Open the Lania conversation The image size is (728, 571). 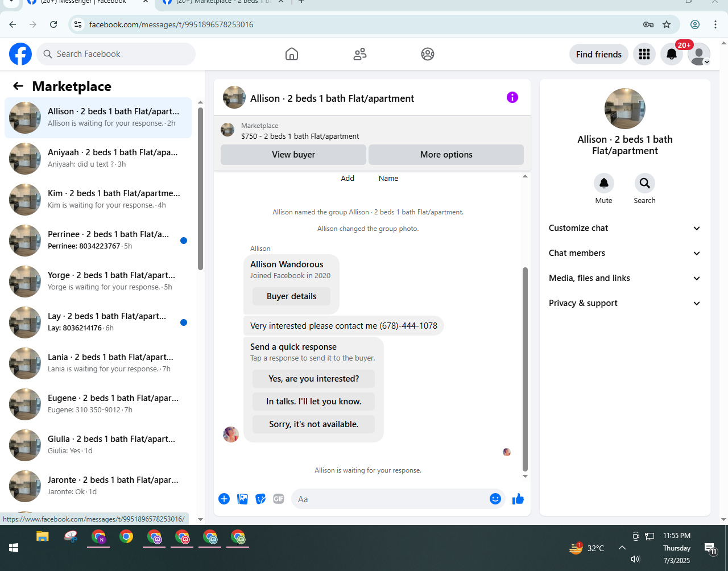click(x=98, y=363)
